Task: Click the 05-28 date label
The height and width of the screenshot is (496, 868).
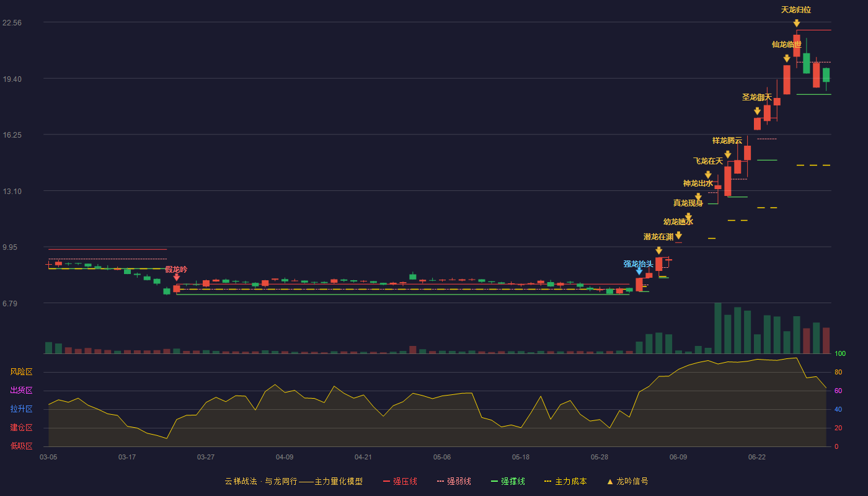Action: 600,457
